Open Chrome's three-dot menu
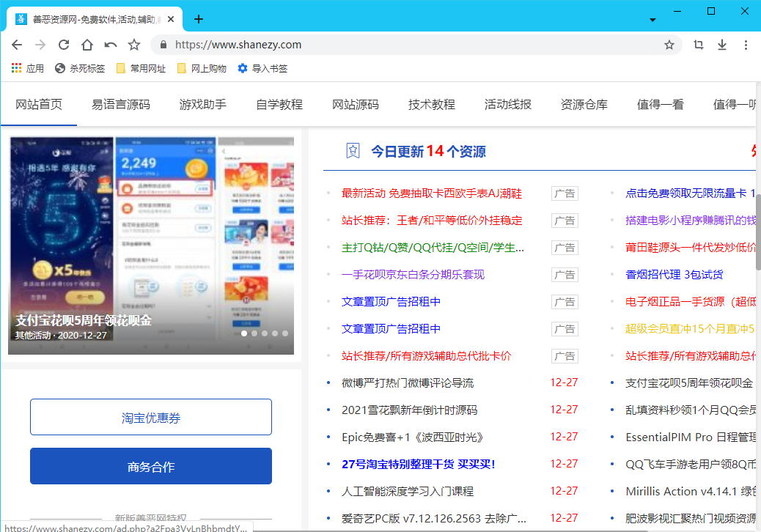The image size is (761, 532). (746, 45)
